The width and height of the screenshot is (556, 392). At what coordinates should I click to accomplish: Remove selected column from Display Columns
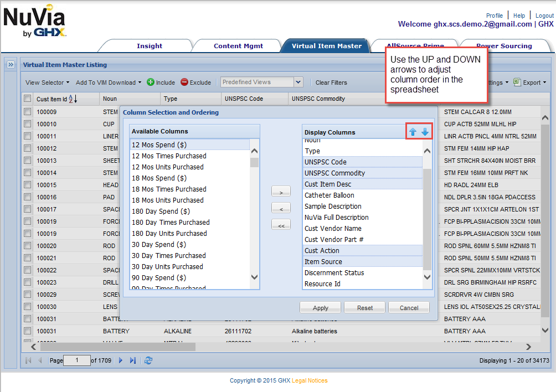point(281,208)
